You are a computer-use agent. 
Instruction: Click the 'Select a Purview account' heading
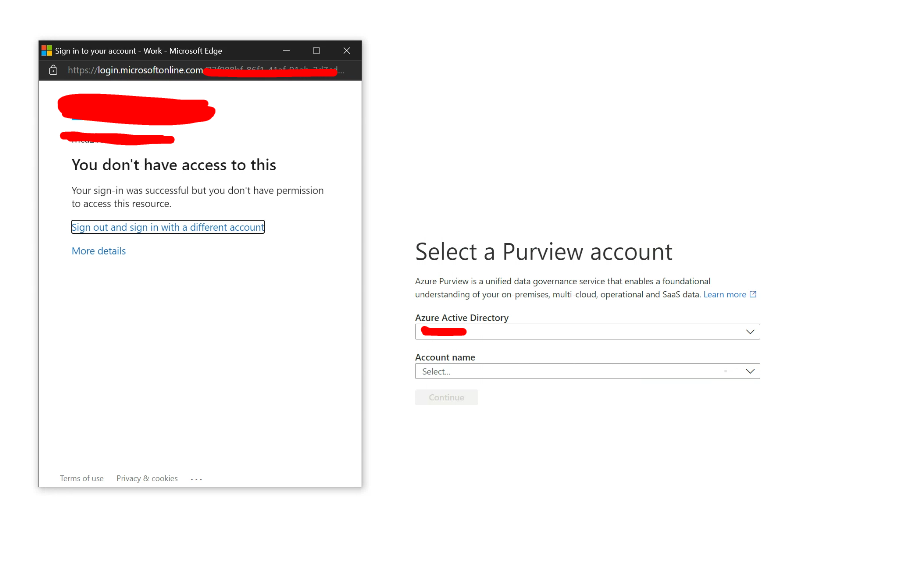click(544, 252)
